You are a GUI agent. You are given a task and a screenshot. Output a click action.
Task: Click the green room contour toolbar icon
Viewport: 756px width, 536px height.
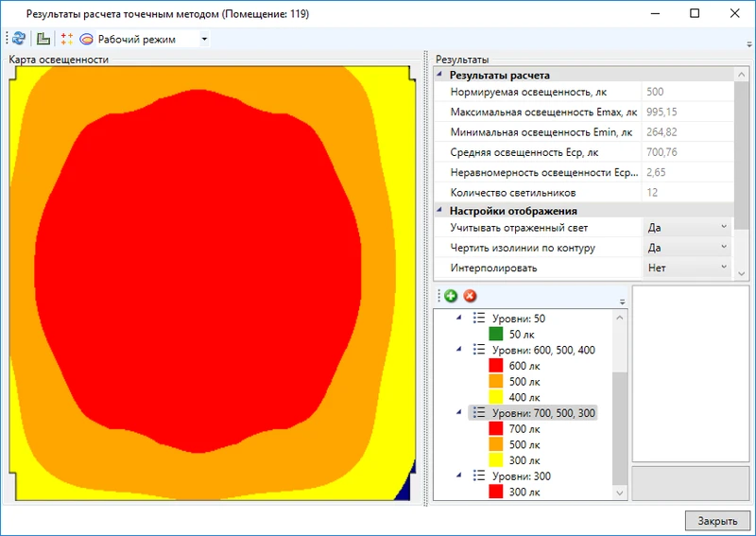[x=43, y=39]
